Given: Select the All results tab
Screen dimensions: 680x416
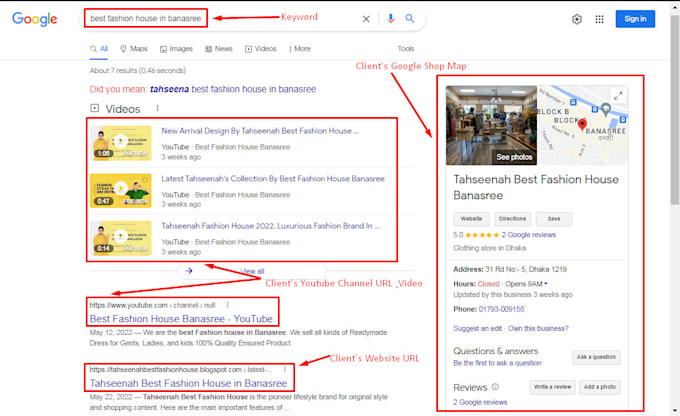Looking at the screenshot, I should (99, 49).
